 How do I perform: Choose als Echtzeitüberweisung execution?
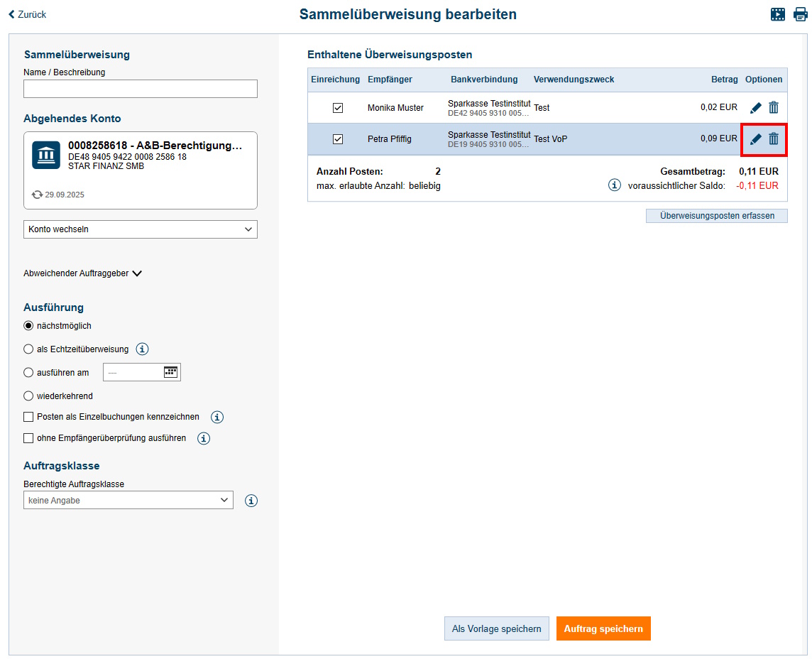pyautogui.click(x=28, y=349)
